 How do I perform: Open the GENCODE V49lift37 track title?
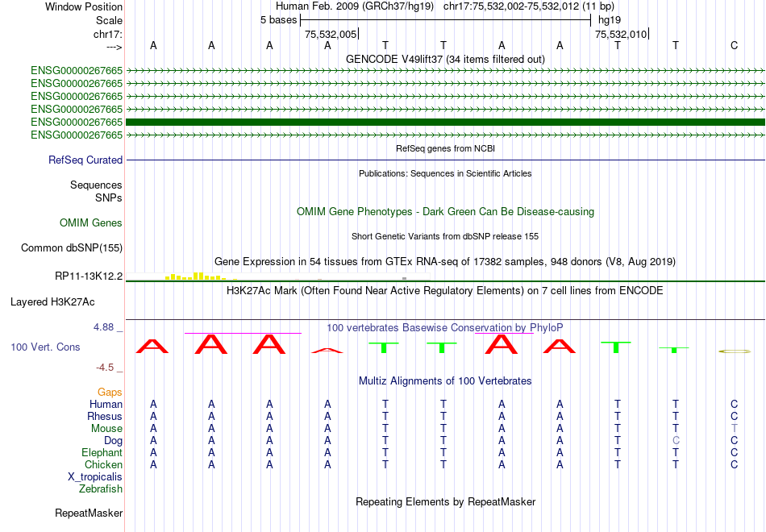click(x=445, y=59)
